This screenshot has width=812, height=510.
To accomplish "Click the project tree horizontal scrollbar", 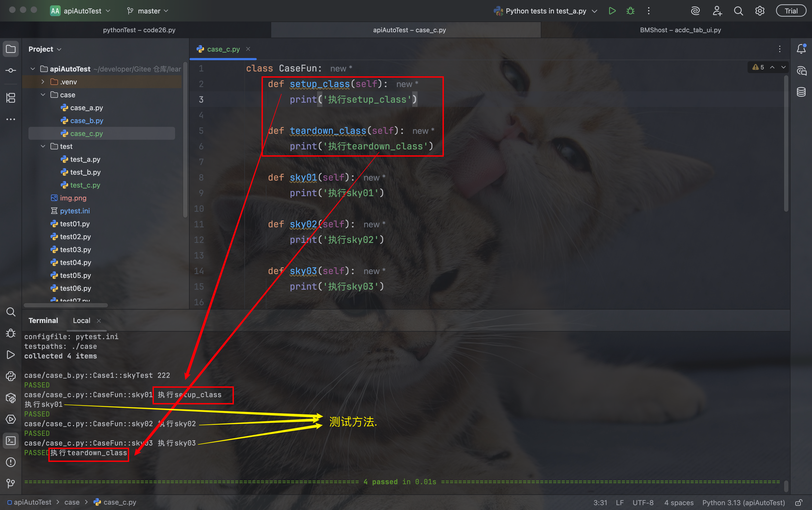I will pyautogui.click(x=66, y=305).
